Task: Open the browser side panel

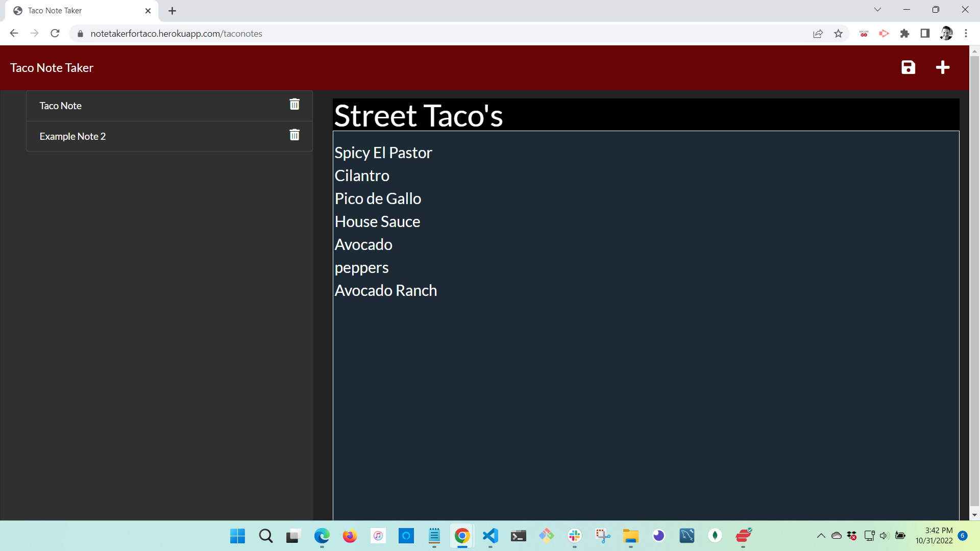Action: click(925, 33)
